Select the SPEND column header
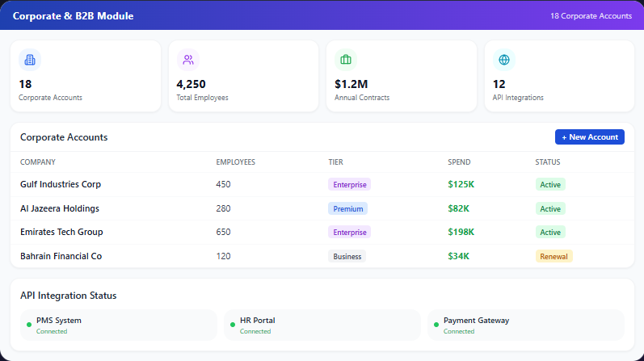The height and width of the screenshot is (361, 644). (x=459, y=162)
